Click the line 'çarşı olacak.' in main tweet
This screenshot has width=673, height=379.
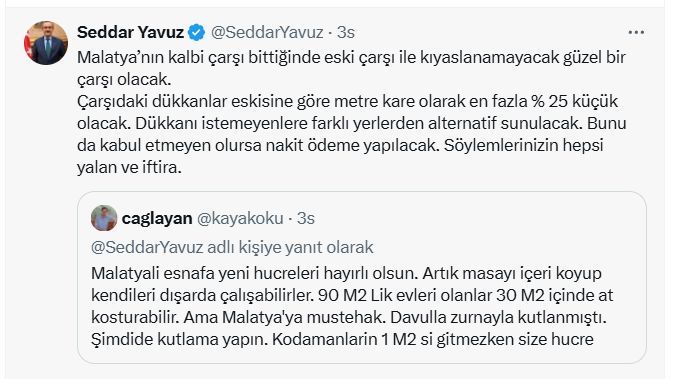[x=124, y=79]
